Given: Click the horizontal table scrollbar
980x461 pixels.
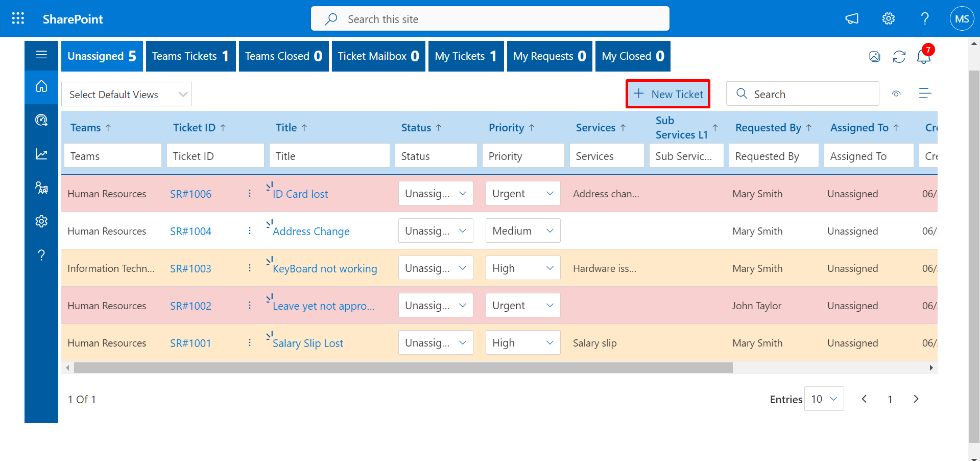Looking at the screenshot, I should click(403, 367).
